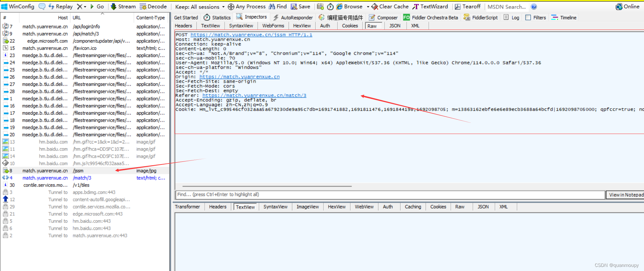The width and height of the screenshot is (644, 271).
Task: Open the Get Started tab
Action: (186, 18)
